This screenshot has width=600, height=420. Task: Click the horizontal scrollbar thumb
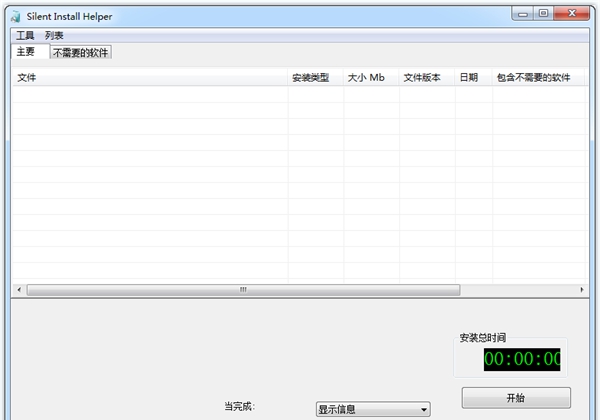point(243,290)
